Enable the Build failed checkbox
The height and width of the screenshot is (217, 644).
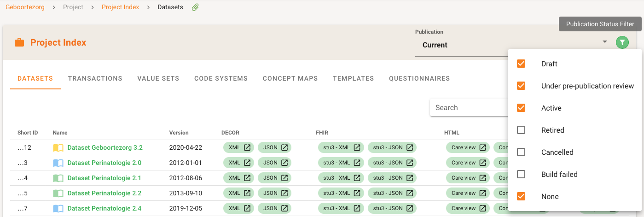tap(521, 175)
